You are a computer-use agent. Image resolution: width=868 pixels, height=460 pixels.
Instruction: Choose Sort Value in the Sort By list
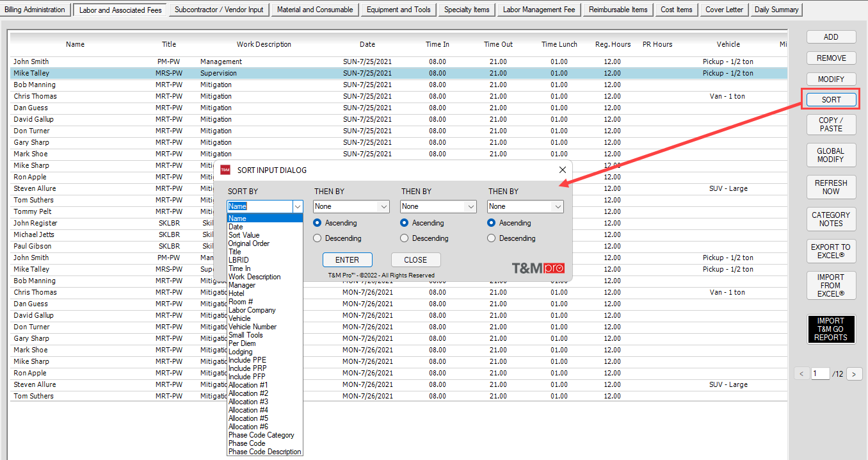pos(265,235)
